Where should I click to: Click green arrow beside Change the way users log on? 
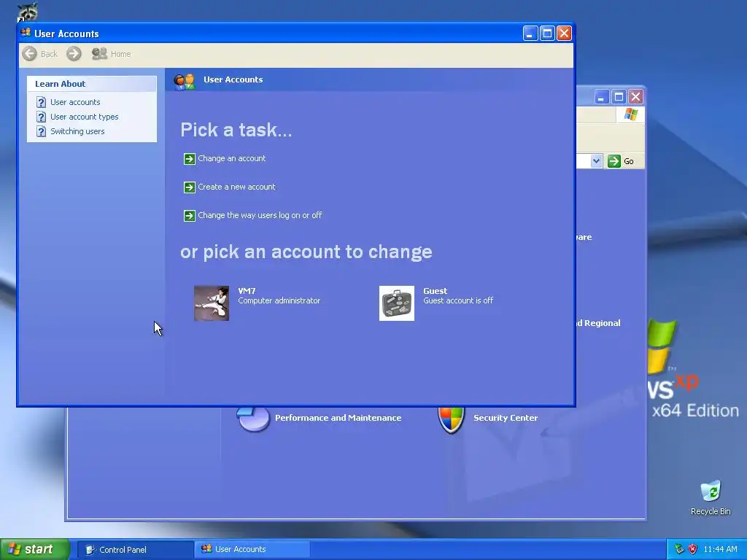coord(190,216)
